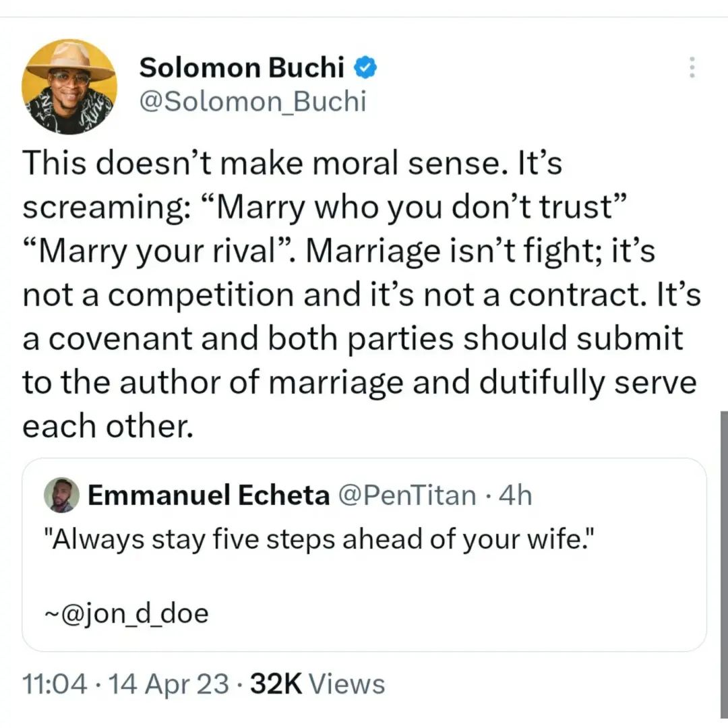
Task: Click Solomon Buchi's profile picture
Action: (x=69, y=87)
